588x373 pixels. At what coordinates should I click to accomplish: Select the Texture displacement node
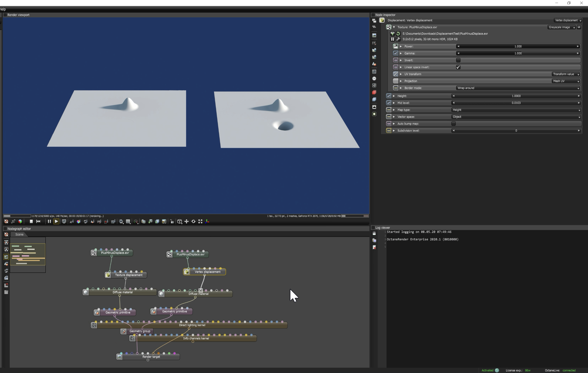[x=128, y=275]
